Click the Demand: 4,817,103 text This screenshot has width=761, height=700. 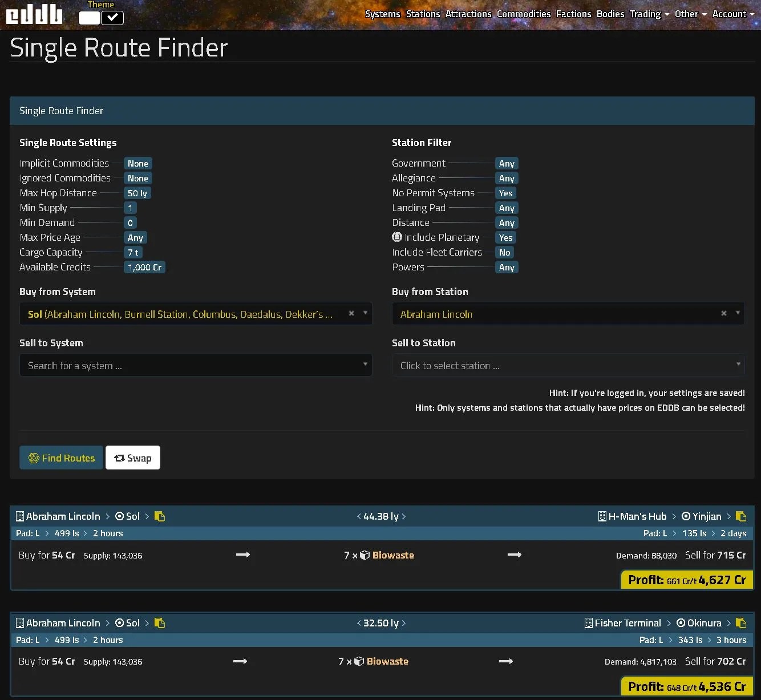click(x=641, y=662)
